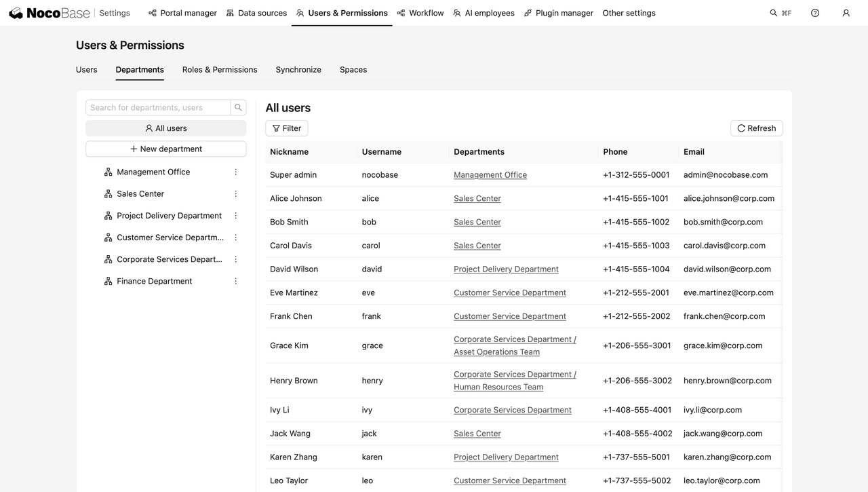Click the Refresh button
This screenshot has width=868, height=492.
(756, 128)
